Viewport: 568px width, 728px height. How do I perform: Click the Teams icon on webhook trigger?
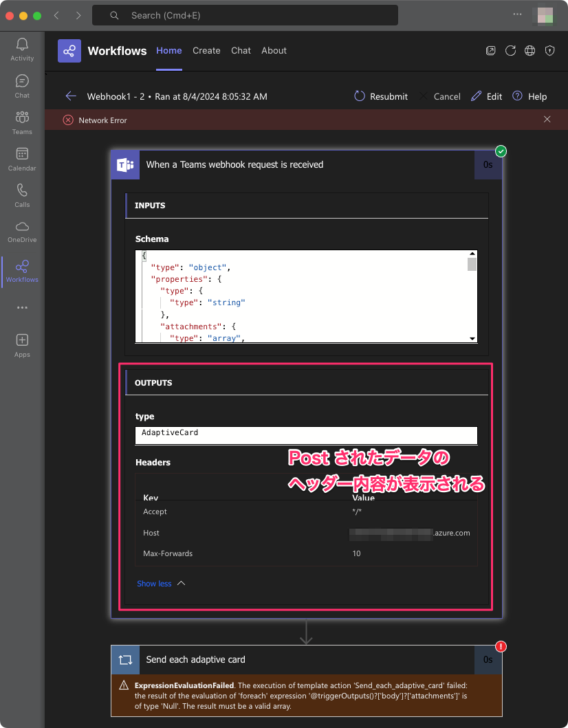(125, 164)
